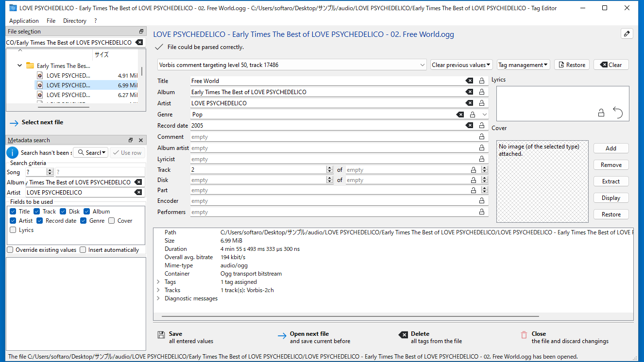Image resolution: width=644 pixels, height=362 pixels.
Task: Enable the Cover field checkbox
Action: (112, 221)
